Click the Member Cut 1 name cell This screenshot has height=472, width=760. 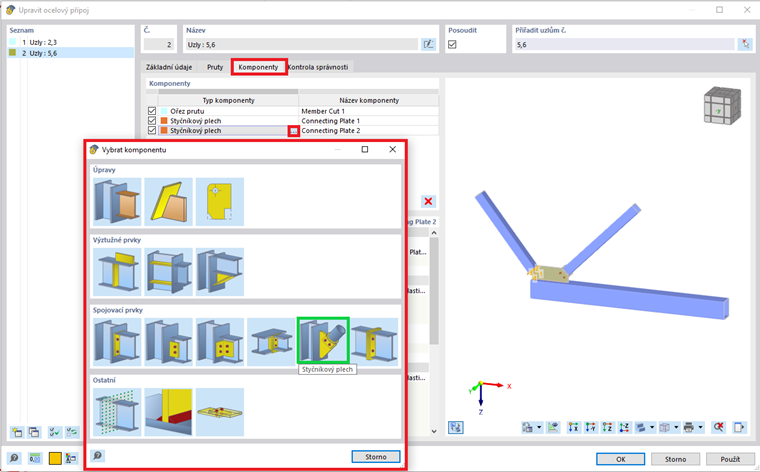(369, 111)
